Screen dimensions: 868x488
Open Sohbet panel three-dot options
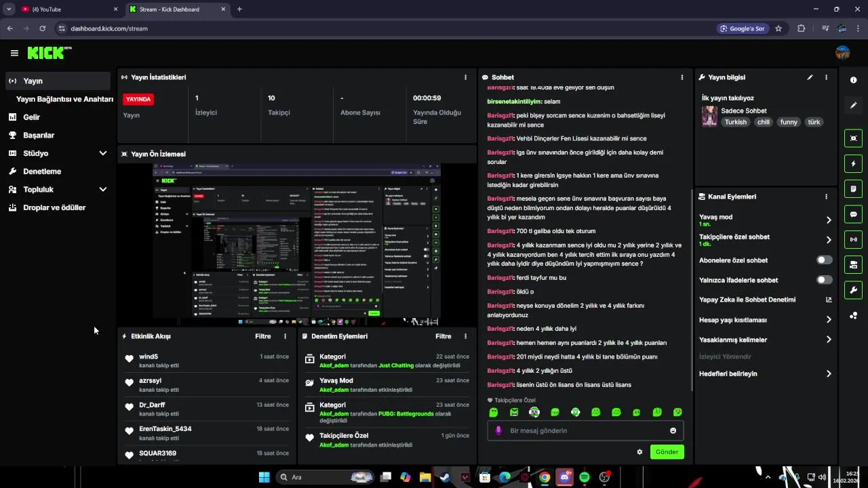click(682, 77)
